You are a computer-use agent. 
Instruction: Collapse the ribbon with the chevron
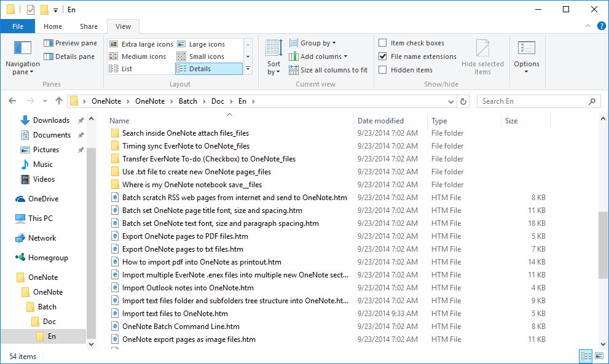point(588,26)
